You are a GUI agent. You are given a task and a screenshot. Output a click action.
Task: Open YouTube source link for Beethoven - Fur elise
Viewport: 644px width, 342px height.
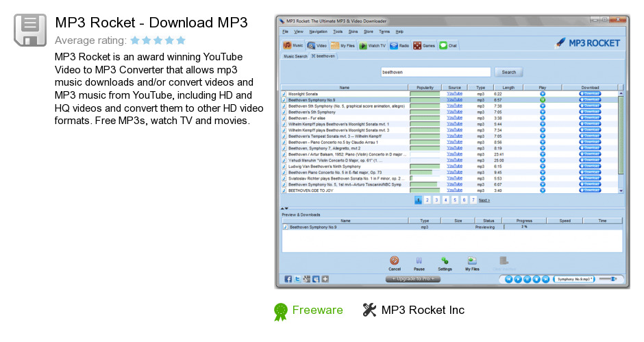[x=454, y=118]
